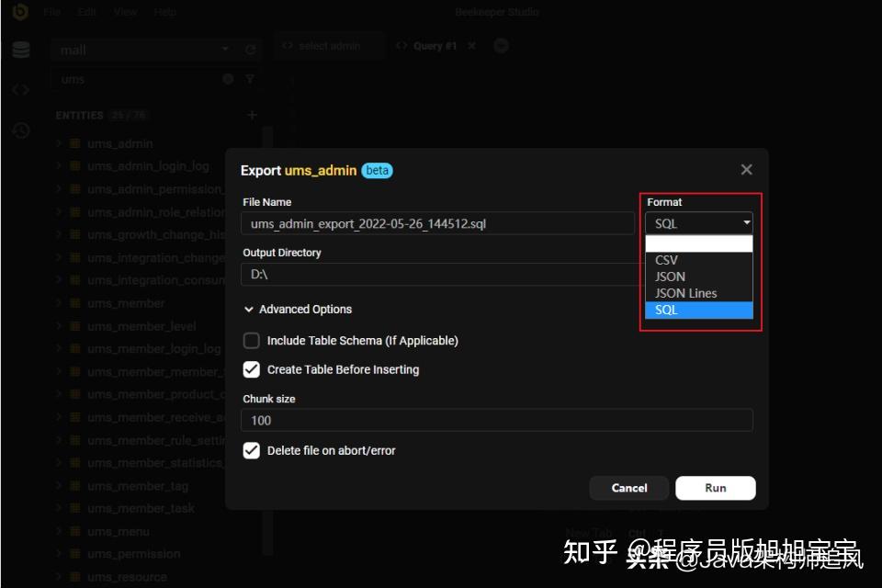Viewport: 882px width, 588px height.
Task: Uncheck Create Table Before Inserting
Action: click(252, 369)
